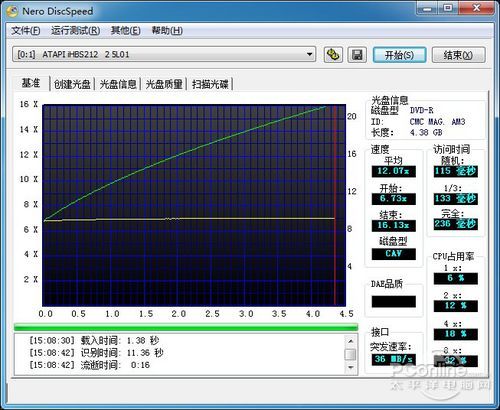Click the average speed value 12.07x
The width and height of the screenshot is (500, 410).
click(394, 171)
